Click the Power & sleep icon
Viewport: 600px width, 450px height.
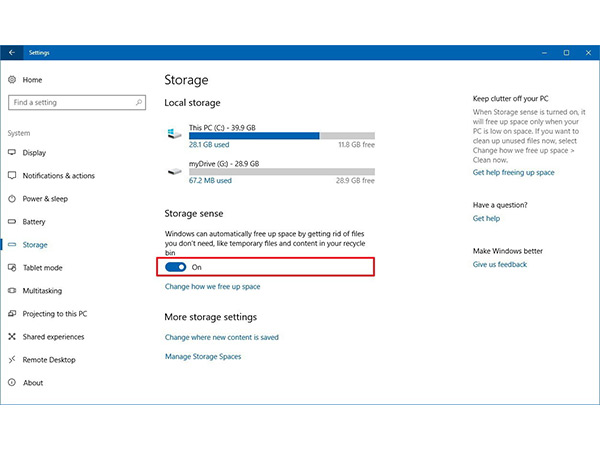point(12,199)
